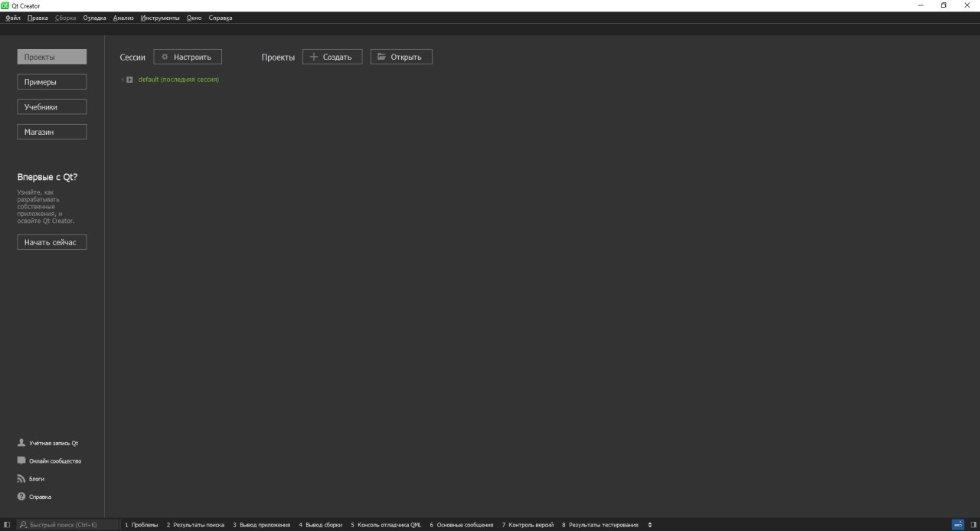Open the Учебники section
This screenshot has width=980, height=531.
point(52,107)
